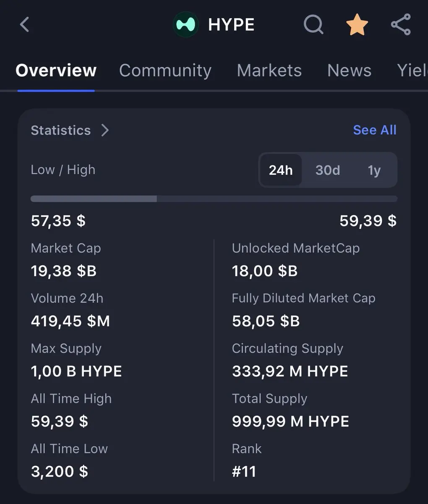The image size is (428, 504).
Task: Click the Unlocked MarketCap label
Action: [296, 248]
